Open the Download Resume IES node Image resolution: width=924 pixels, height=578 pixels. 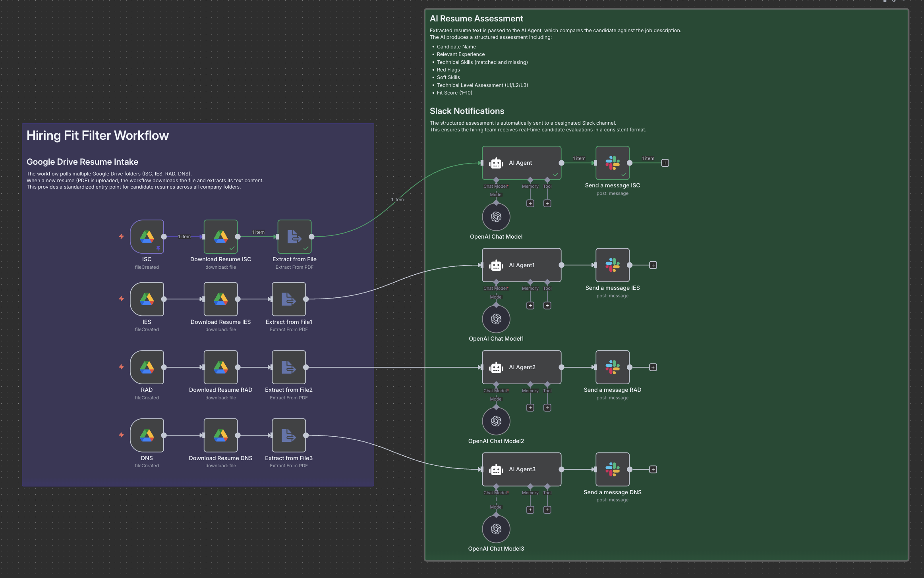tap(220, 299)
